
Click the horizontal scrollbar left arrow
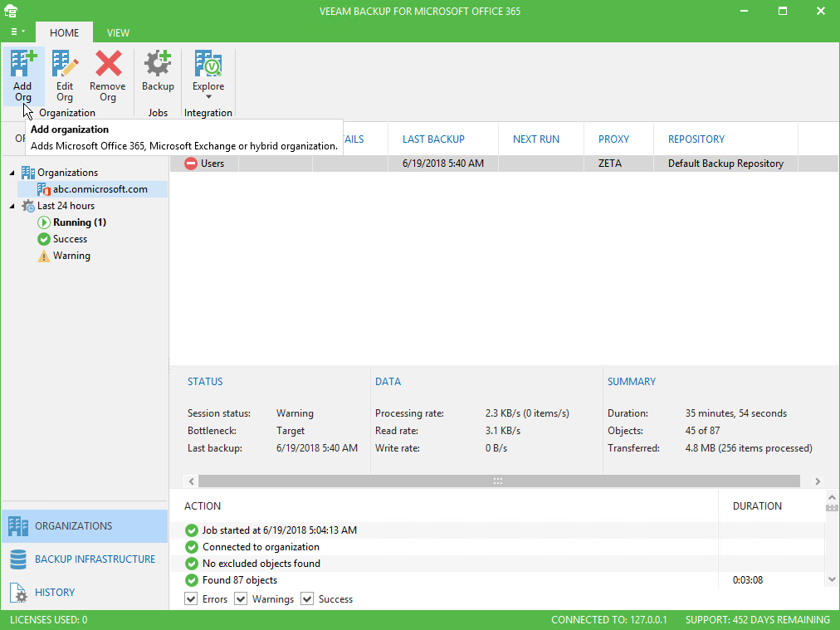click(191, 481)
